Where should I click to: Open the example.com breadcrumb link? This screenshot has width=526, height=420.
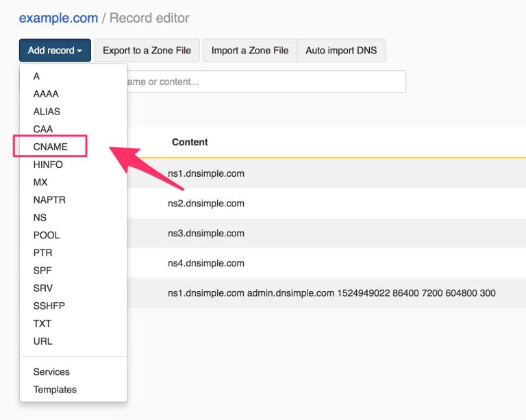59,18
